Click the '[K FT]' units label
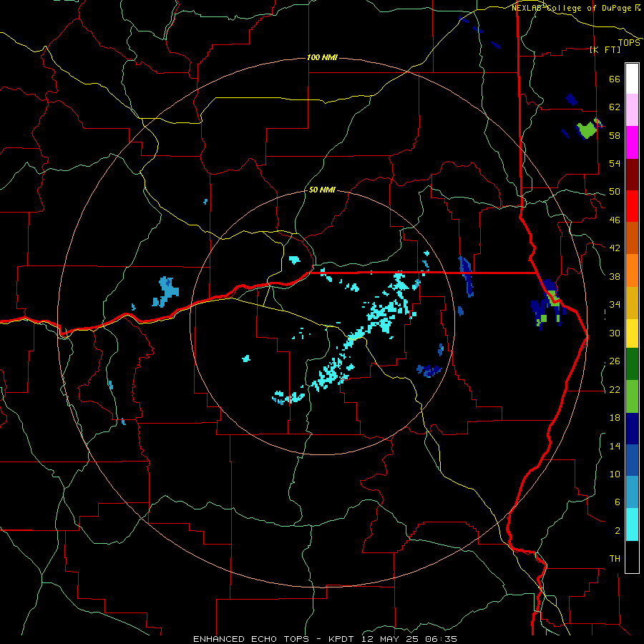 [x=605, y=49]
